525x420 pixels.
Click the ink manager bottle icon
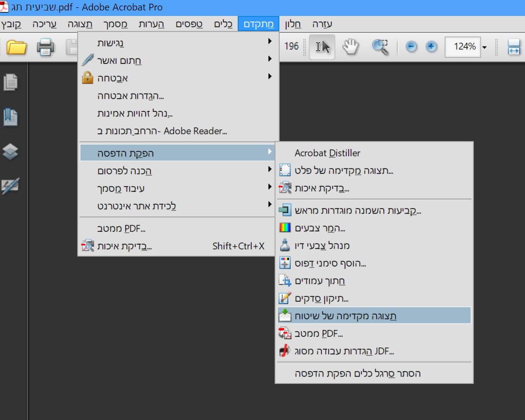(x=285, y=245)
